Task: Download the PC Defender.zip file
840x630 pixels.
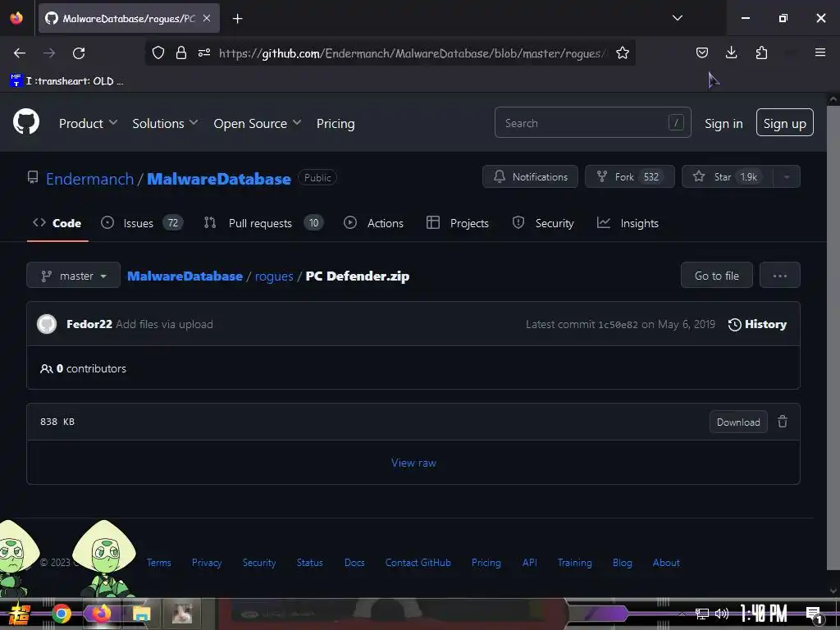Action: click(738, 422)
